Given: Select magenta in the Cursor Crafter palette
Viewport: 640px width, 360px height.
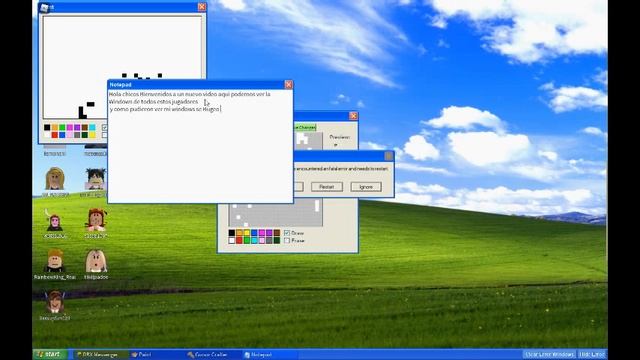Looking at the screenshot, I should pyautogui.click(x=262, y=233).
